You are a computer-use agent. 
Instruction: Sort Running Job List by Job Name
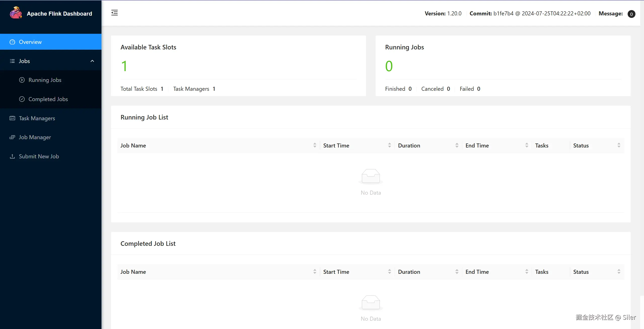(x=314, y=145)
